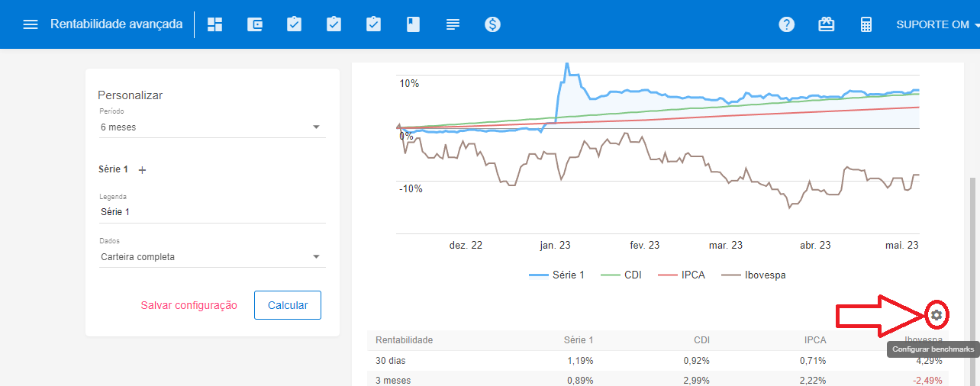This screenshot has width=980, height=386.
Task: Expand the Período dropdown showing 6 meses
Action: pos(211,127)
